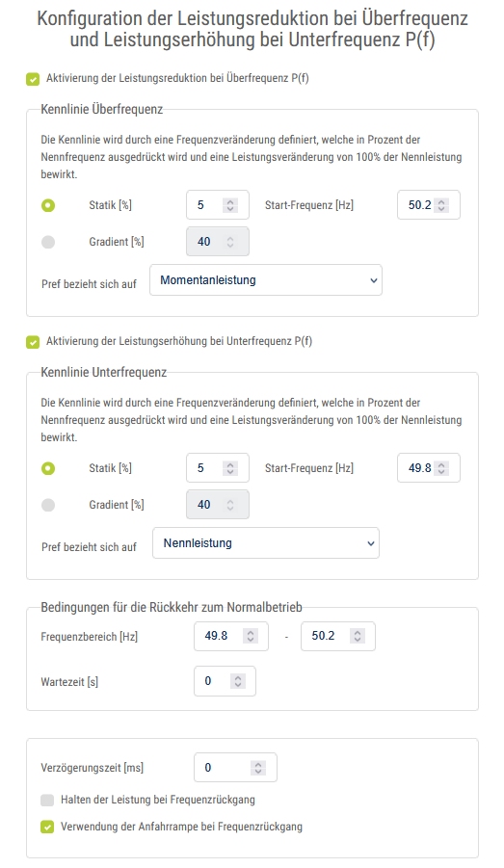Select Gradient [%] radio in Kennlinie Unterfrequenz
The height and width of the screenshot is (868, 504).
[48, 505]
